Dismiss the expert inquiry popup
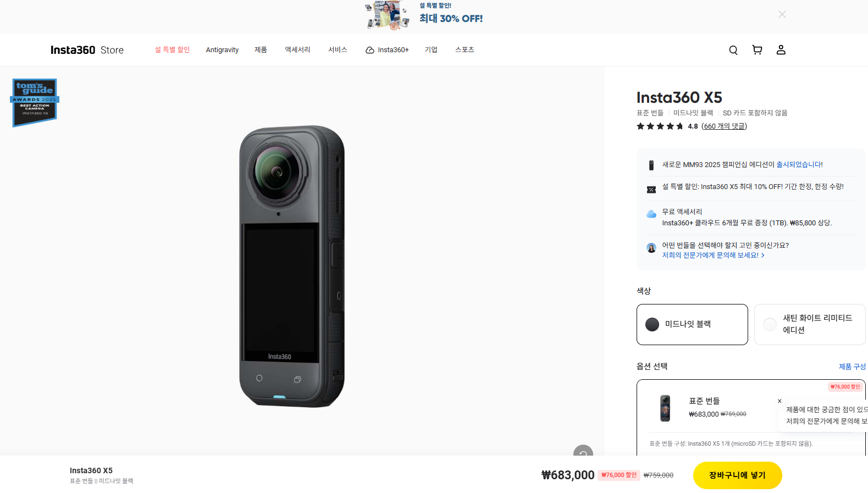Image resolution: width=868 pixels, height=493 pixels. (779, 401)
